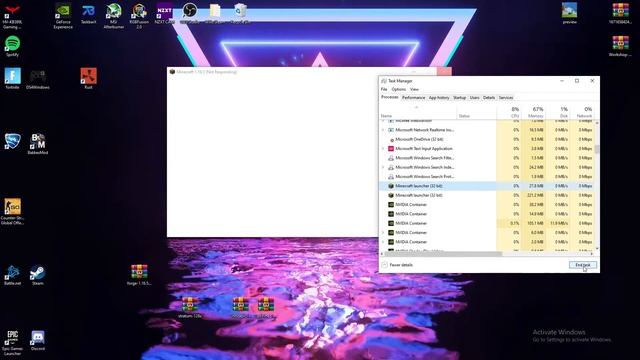Viewport: 640px width, 360px height.
Task: Open Task Manager File menu
Action: point(384,89)
